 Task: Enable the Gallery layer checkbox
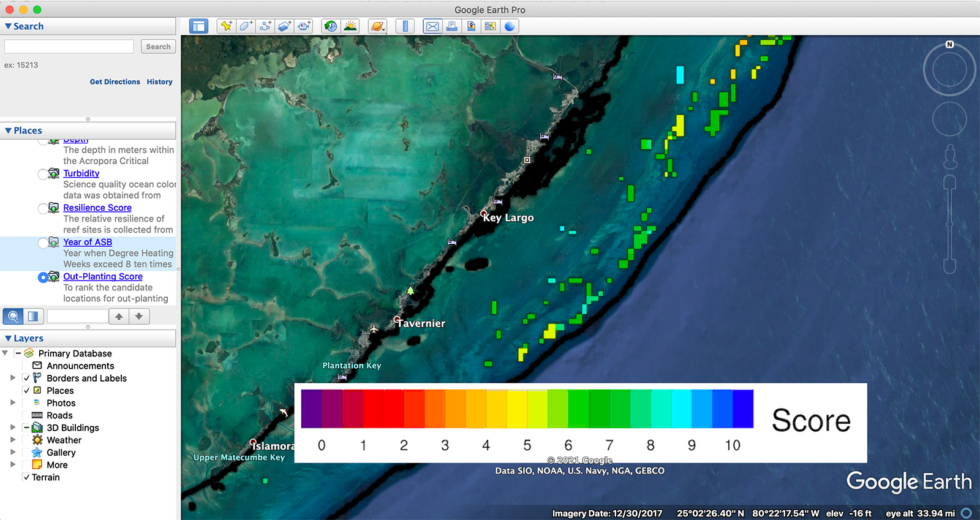tap(26, 453)
